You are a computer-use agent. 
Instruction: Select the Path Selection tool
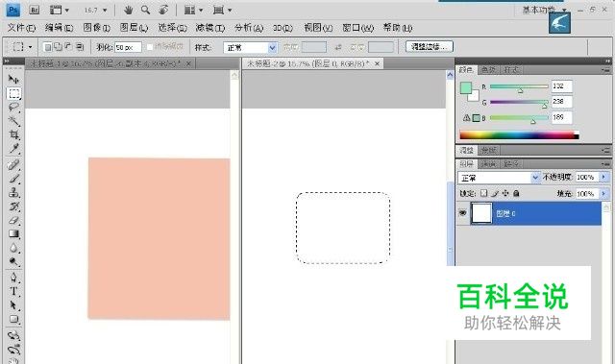click(13, 305)
